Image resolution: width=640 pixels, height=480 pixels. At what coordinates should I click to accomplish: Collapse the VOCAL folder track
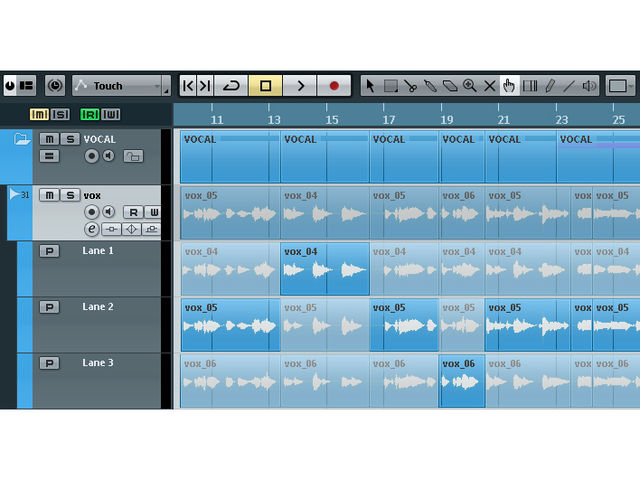click(22, 139)
